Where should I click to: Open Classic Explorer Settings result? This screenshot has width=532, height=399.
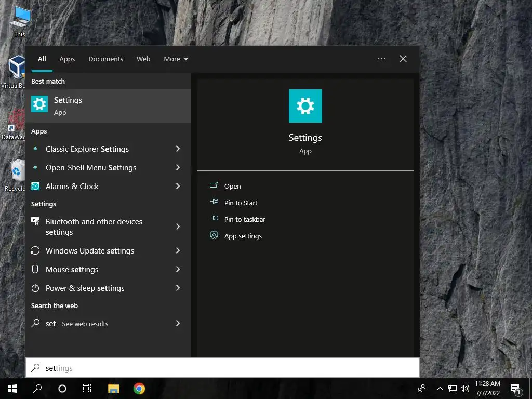tap(108, 149)
